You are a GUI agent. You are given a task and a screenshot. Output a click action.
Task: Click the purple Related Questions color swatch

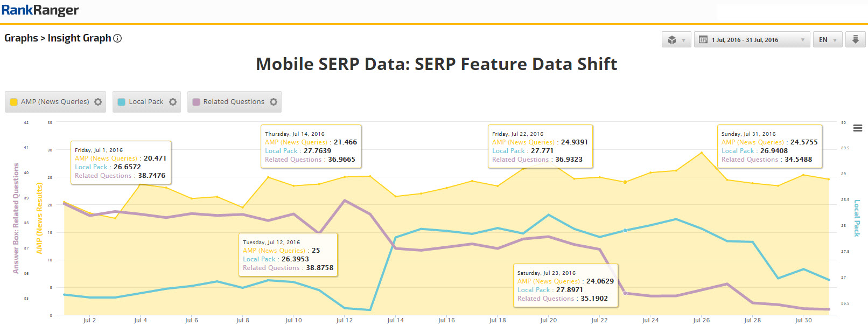pyautogui.click(x=197, y=102)
